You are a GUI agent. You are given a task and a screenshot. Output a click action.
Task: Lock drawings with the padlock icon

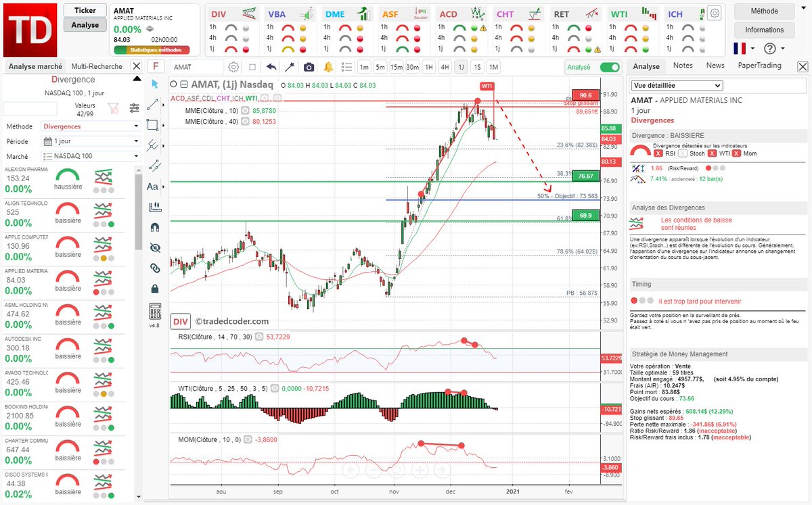[x=154, y=288]
